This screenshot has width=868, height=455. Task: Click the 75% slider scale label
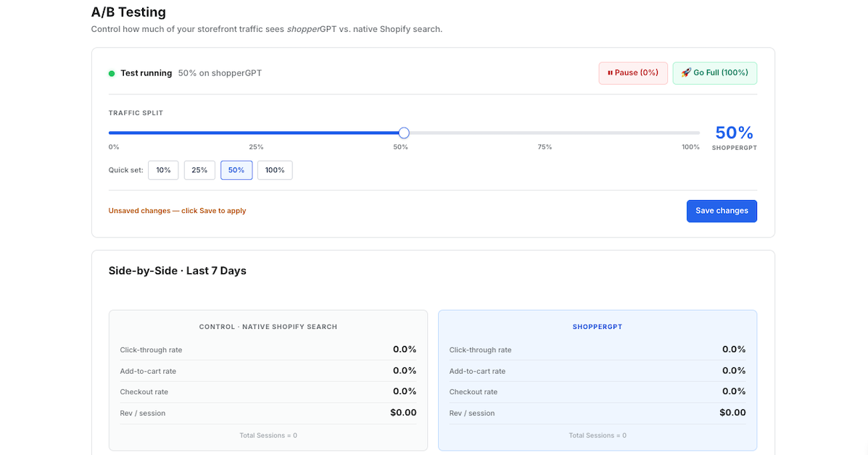545,147
